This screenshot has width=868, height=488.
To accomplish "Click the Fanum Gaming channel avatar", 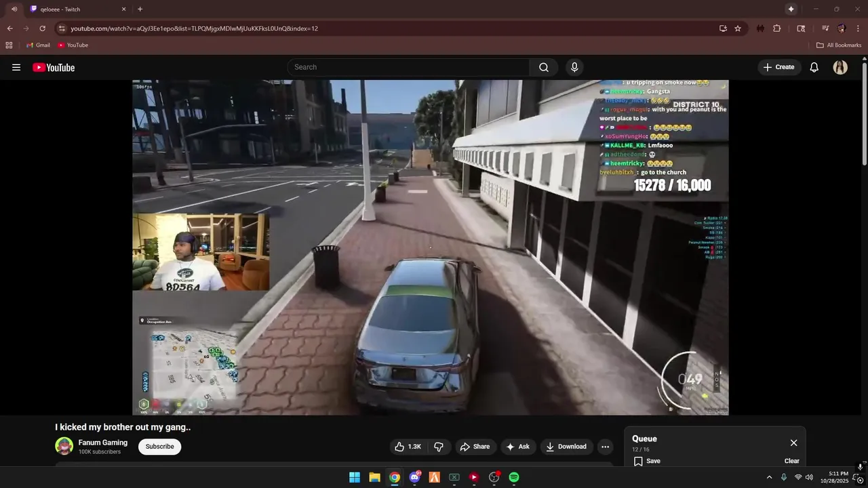I will [64, 446].
